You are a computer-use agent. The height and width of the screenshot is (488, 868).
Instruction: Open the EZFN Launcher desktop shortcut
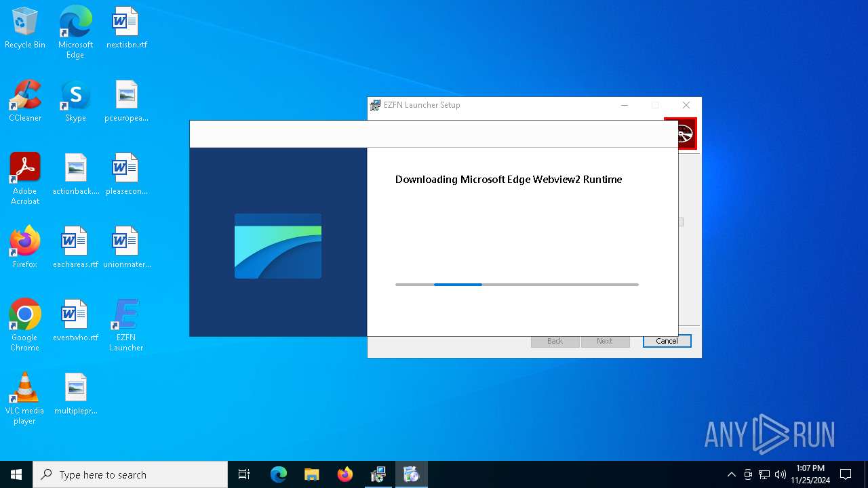(x=126, y=325)
